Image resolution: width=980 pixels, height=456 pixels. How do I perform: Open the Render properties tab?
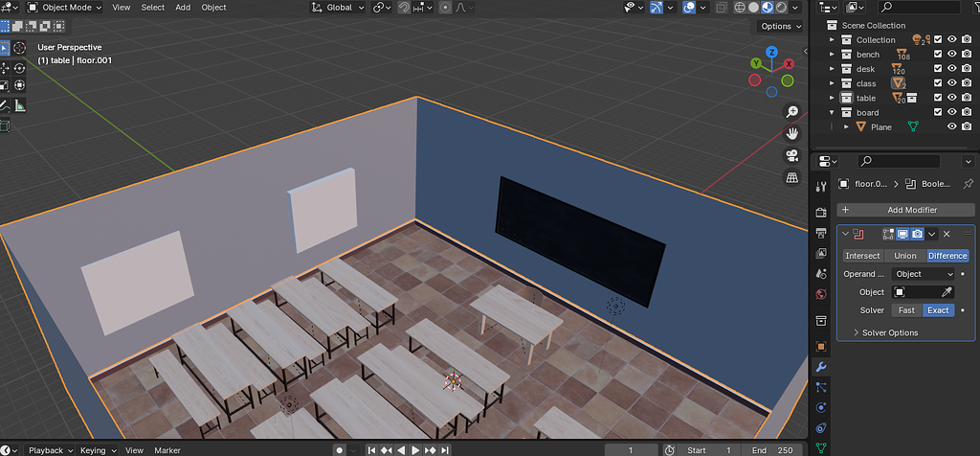click(821, 214)
